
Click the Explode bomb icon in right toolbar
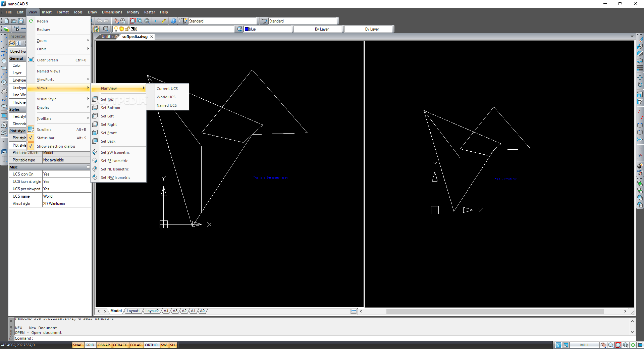(x=640, y=166)
